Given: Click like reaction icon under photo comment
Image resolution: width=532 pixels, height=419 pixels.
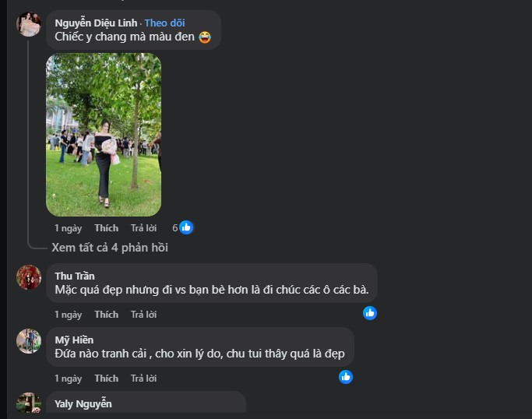Looking at the screenshot, I should pos(186,227).
